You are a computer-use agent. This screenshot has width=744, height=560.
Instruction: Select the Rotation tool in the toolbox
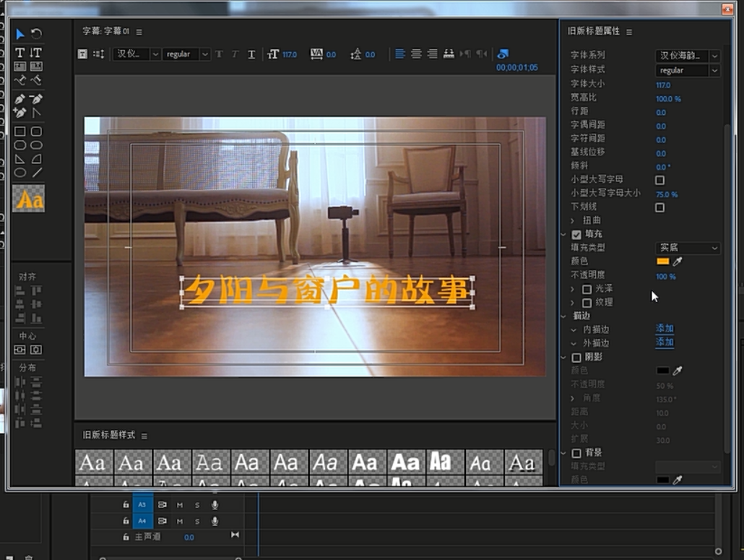click(36, 34)
